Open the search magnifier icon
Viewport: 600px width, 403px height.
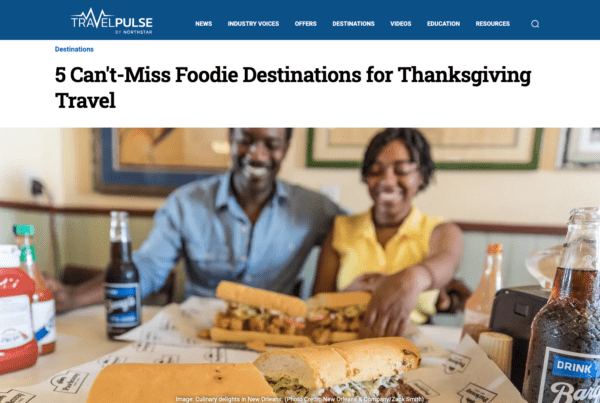point(535,24)
